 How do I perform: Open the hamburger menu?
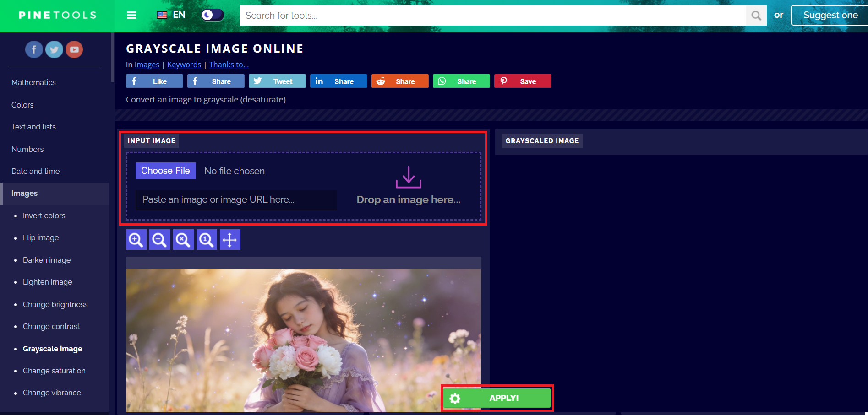pos(131,15)
